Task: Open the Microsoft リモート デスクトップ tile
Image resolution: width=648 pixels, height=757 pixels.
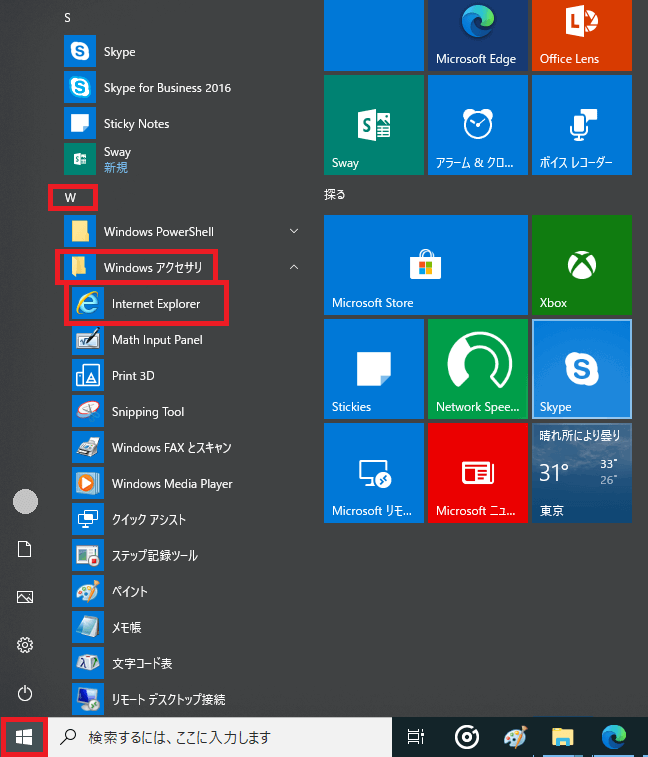Action: click(x=374, y=473)
